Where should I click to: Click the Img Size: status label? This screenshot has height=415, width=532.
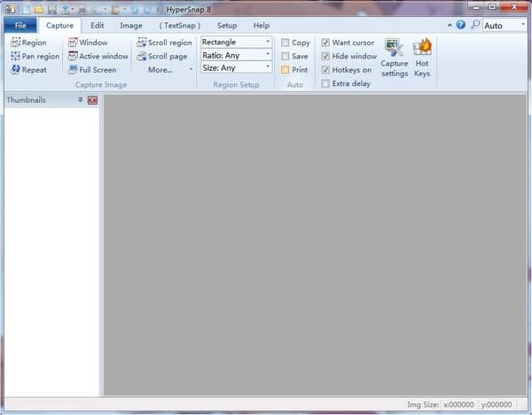423,404
